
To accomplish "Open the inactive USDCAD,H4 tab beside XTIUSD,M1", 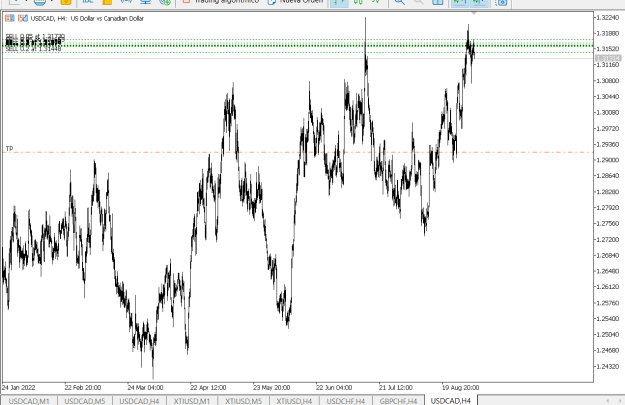I will (x=140, y=401).
